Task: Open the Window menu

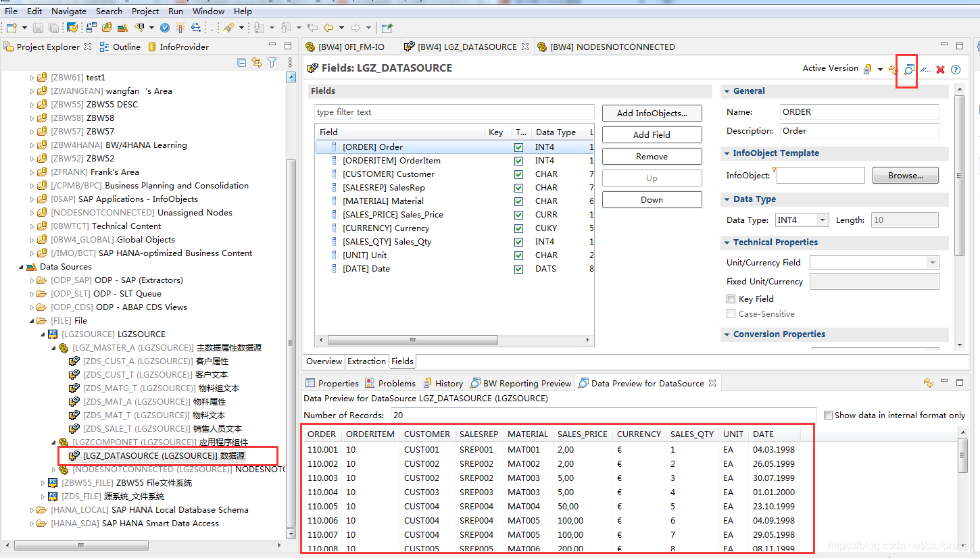Action: 208,11
